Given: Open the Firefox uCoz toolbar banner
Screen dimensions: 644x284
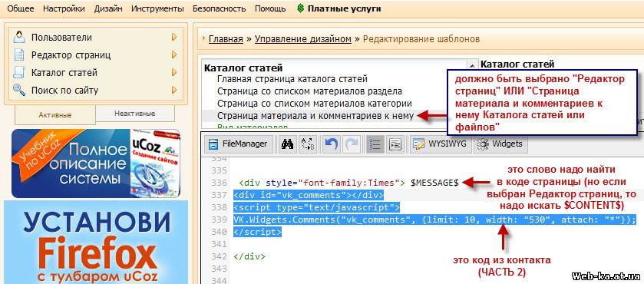Looking at the screenshot, I should [96, 243].
